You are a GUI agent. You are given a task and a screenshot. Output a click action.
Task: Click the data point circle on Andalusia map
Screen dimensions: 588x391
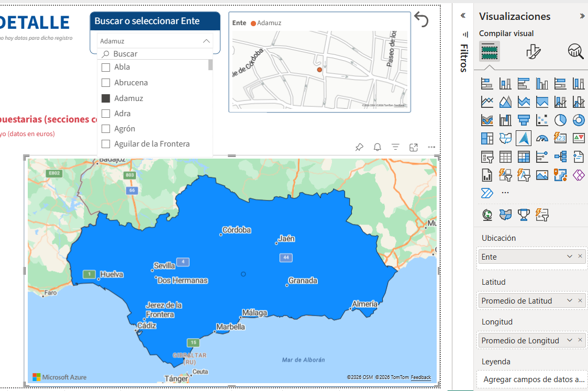click(x=243, y=274)
